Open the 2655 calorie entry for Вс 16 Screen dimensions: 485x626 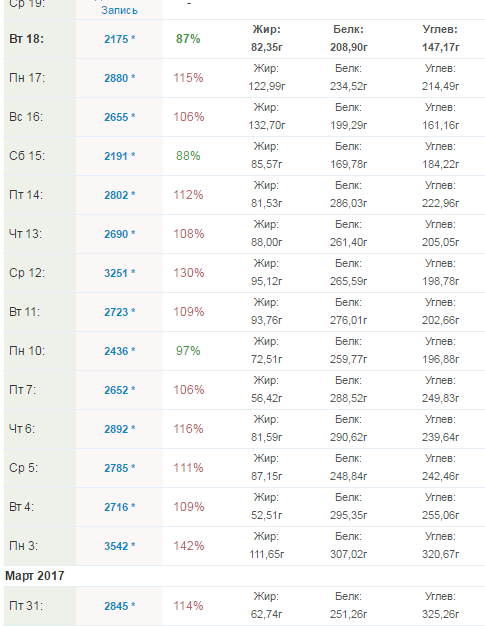coord(116,117)
